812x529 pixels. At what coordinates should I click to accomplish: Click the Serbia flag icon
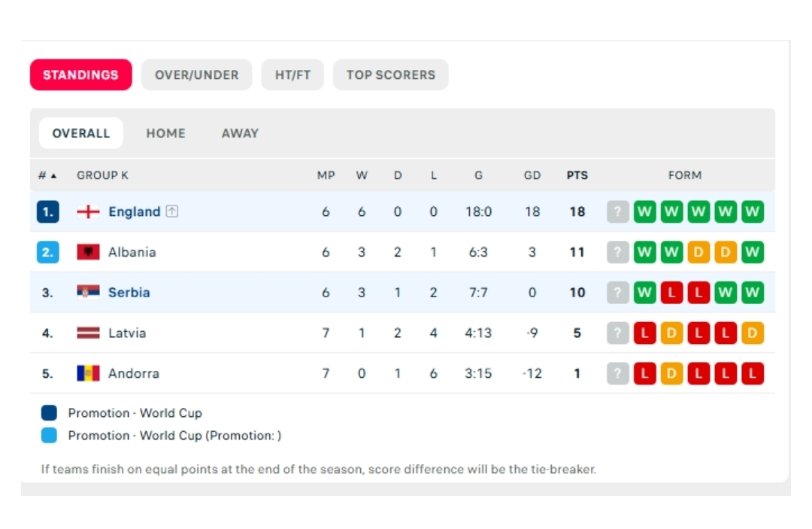(88, 293)
